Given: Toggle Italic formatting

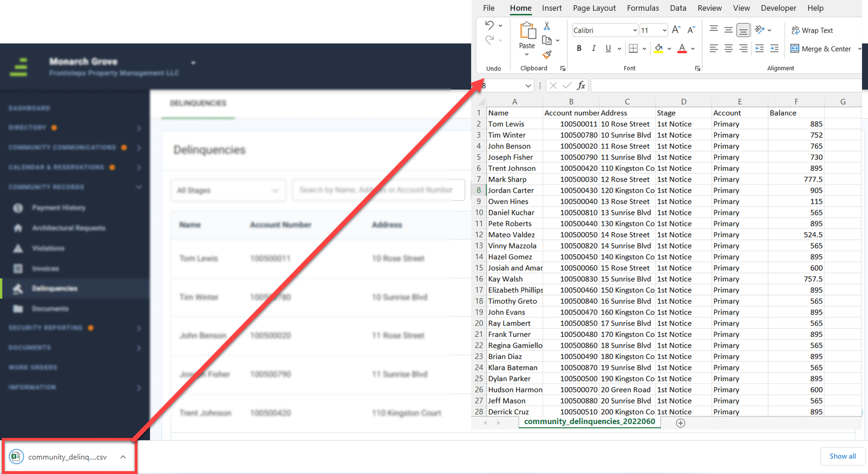Looking at the screenshot, I should point(593,48).
